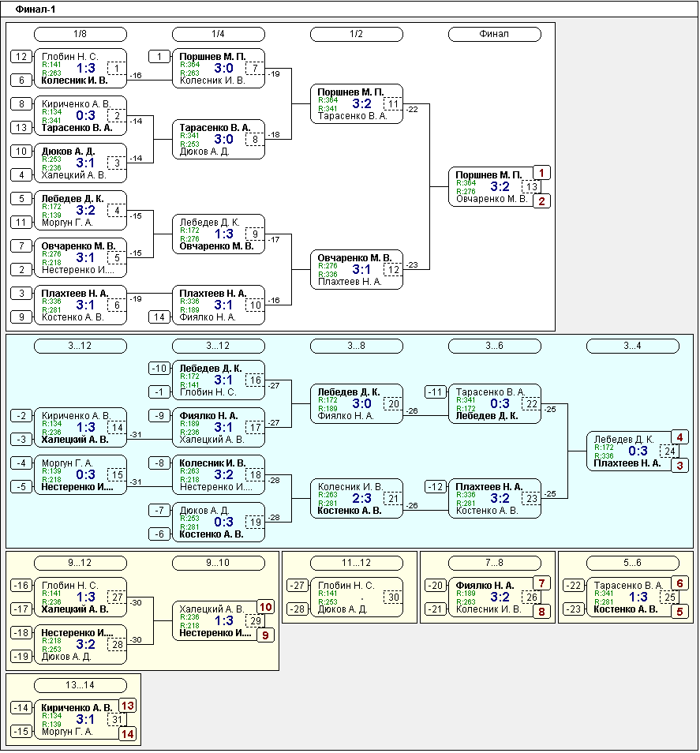Viewport: 700px width, 753px height.
Task: Click the 9...12 round header
Action: 80,563
